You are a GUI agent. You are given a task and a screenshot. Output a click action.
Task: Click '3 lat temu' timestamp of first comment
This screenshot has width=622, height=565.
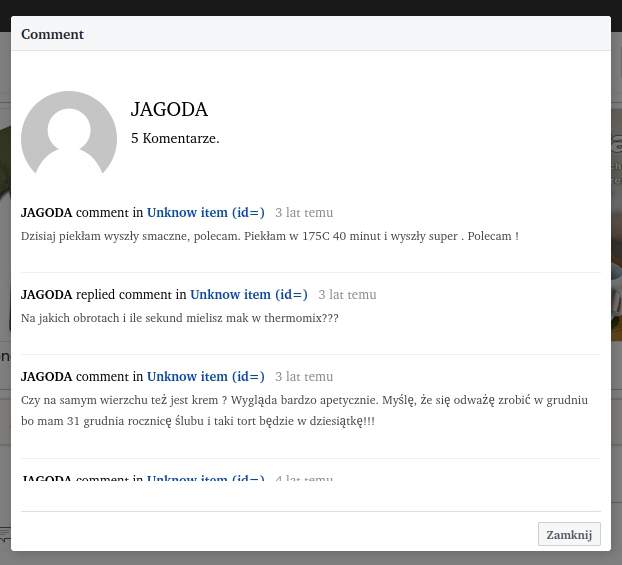click(304, 213)
